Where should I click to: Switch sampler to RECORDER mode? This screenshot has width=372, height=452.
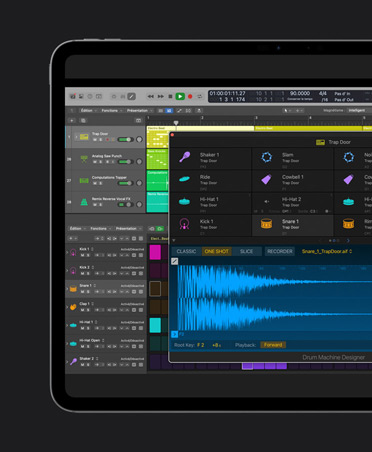pos(280,251)
